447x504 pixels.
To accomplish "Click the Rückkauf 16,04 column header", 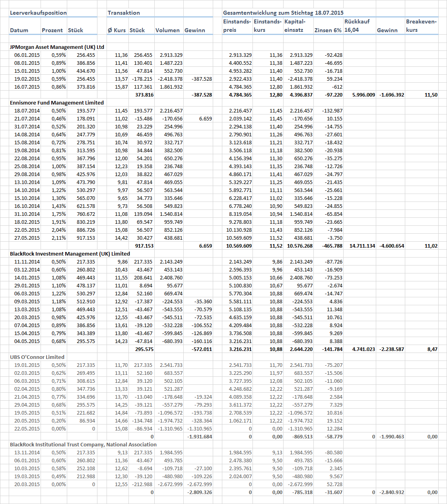I will tap(357, 26).
